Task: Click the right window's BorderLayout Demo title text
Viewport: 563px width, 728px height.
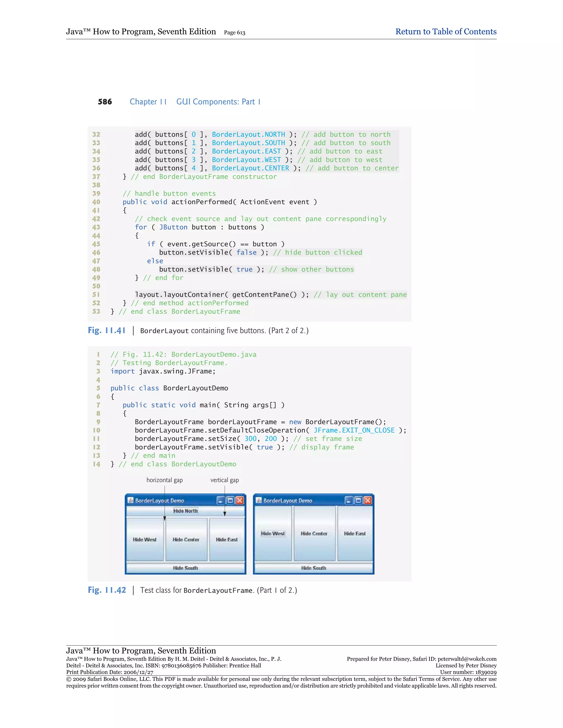Action: 288,501
